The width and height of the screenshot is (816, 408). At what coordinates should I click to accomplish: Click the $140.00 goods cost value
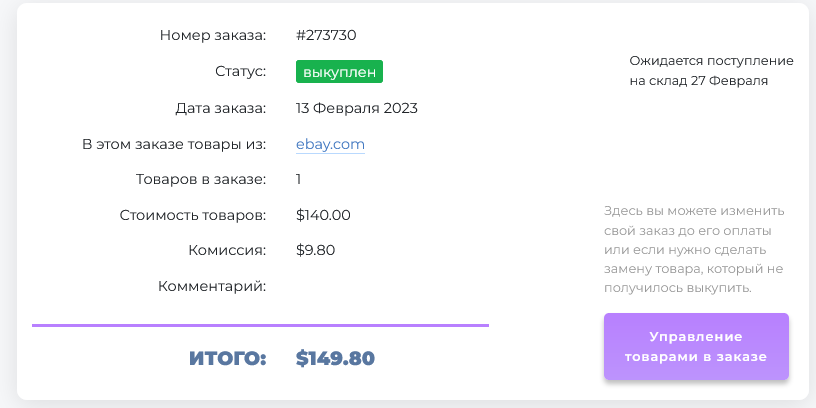point(323,215)
